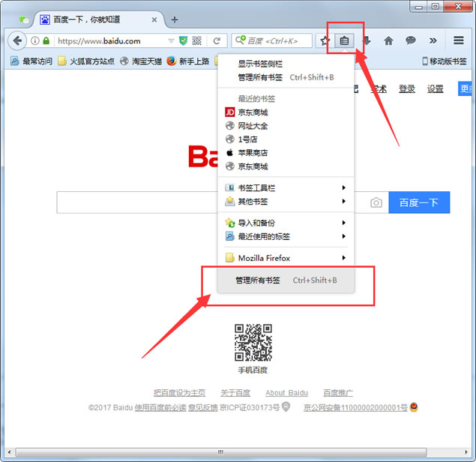Click the URL address field

(x=112, y=40)
